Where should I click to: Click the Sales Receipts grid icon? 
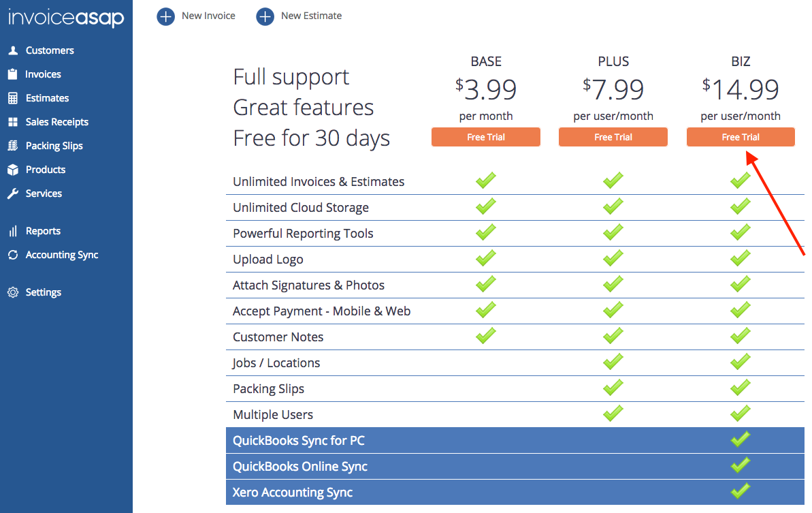click(13, 122)
